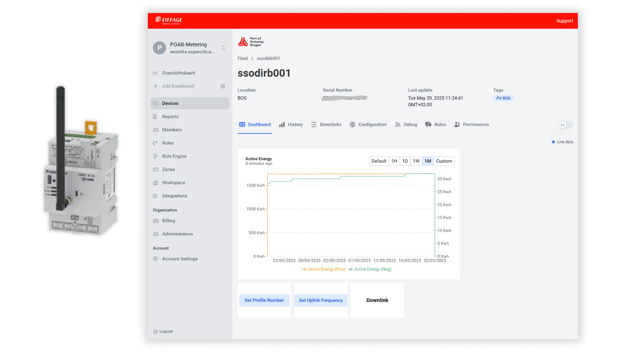The height and width of the screenshot is (362, 644).
Task: Click the Eiffage logo in header
Action: 169,20
